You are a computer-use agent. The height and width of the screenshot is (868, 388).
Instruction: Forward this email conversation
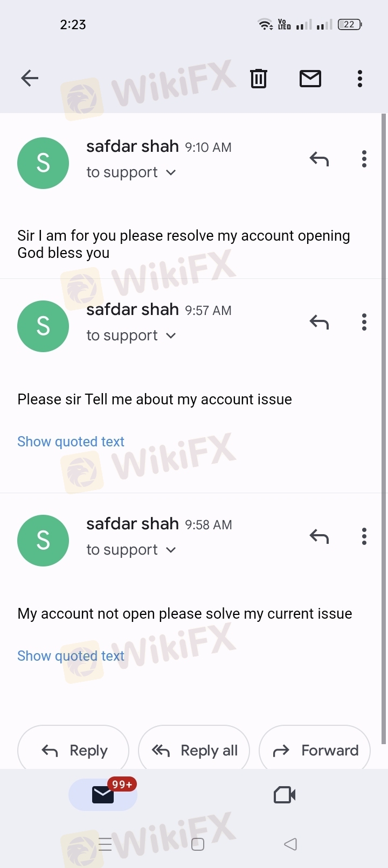click(x=315, y=750)
